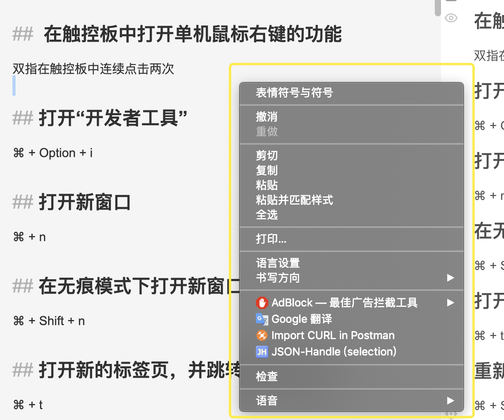Expand the AdBlock submenu arrow

pyautogui.click(x=450, y=303)
